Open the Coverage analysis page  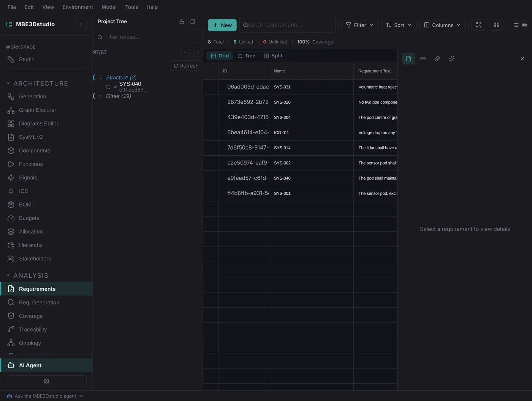46,316
